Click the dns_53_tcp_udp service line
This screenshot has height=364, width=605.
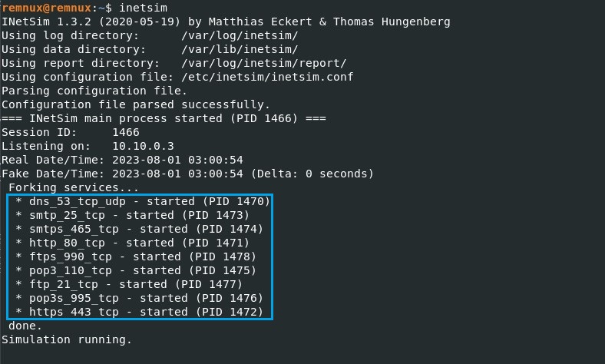click(143, 201)
